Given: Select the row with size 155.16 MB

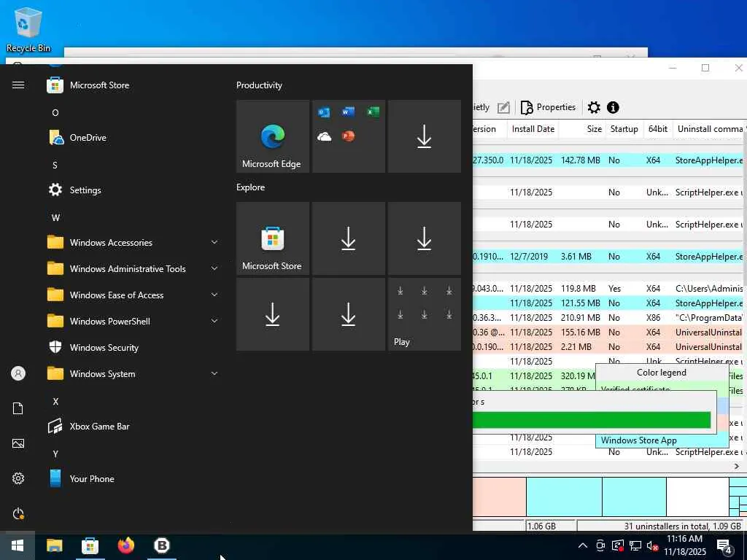Looking at the screenshot, I should click(x=608, y=332).
